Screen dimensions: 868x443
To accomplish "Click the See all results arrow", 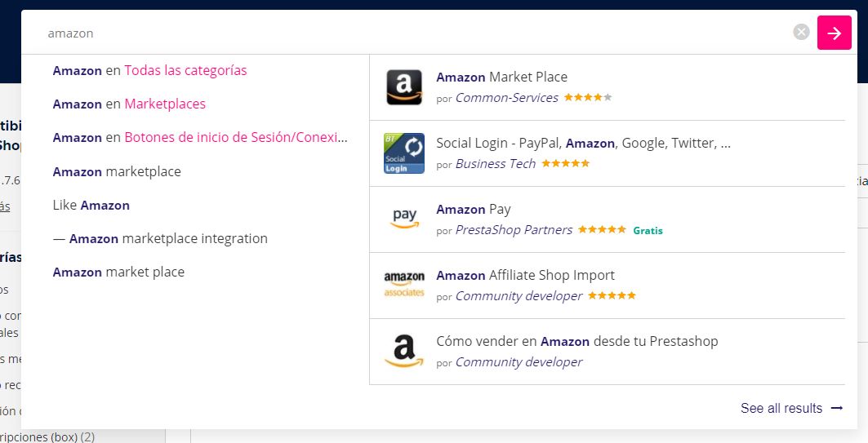I will (836, 408).
